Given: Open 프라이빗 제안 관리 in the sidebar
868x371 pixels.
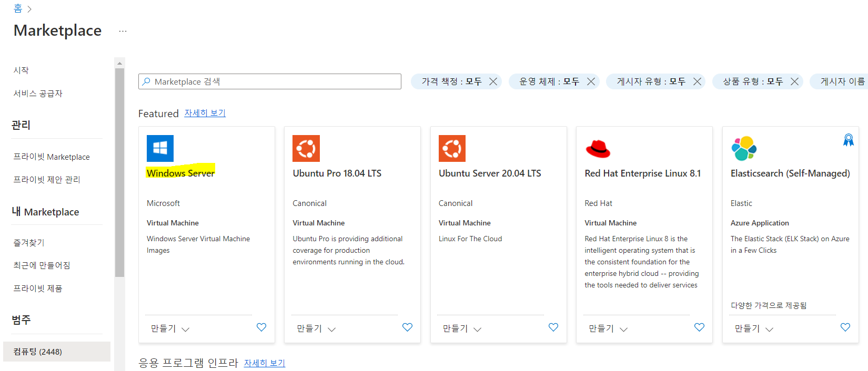Looking at the screenshot, I should pyautogui.click(x=47, y=180).
